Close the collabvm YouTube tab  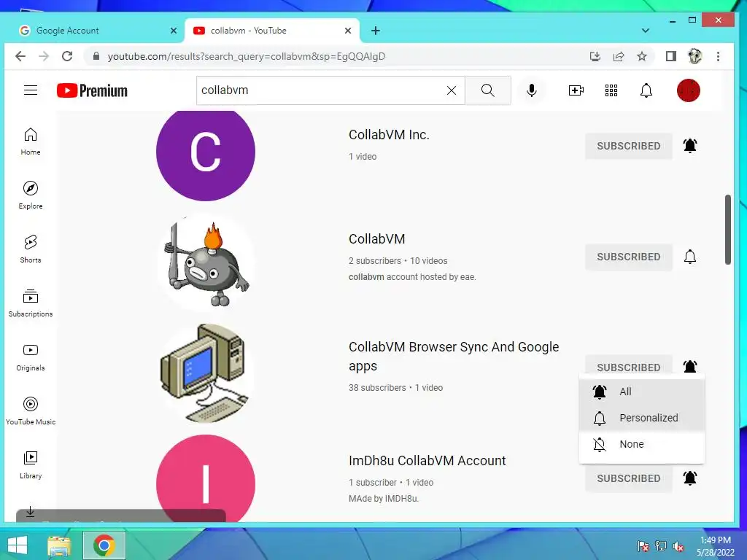[x=348, y=31]
